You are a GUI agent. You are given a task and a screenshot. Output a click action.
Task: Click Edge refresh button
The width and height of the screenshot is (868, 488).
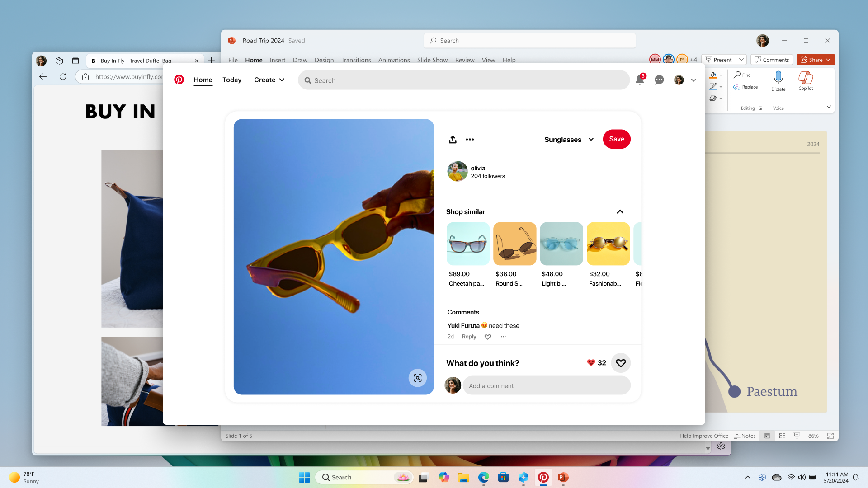[x=63, y=77]
